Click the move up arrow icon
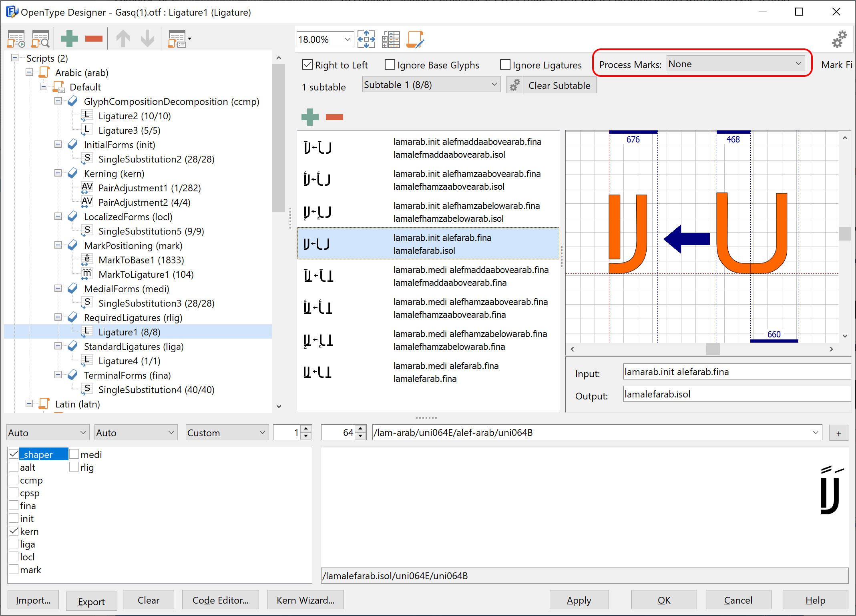 pyautogui.click(x=123, y=39)
